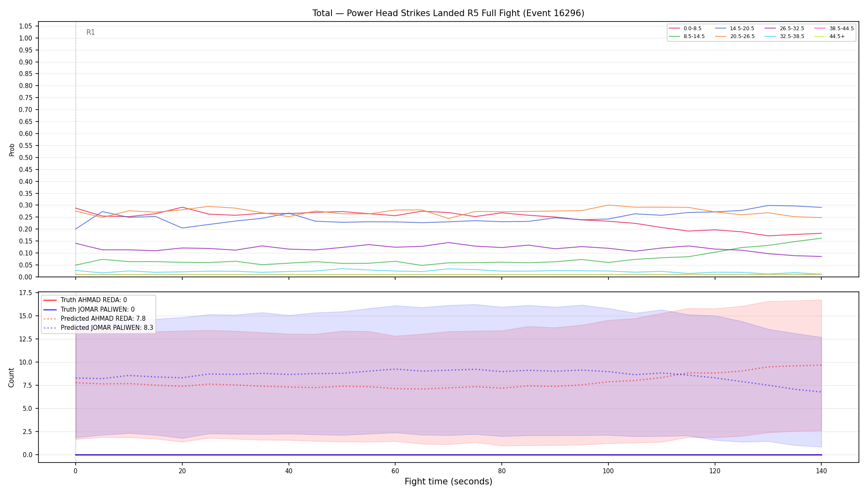Click Predicted JOMAR PALIWEN: 8.3 legend entry

coord(98,328)
